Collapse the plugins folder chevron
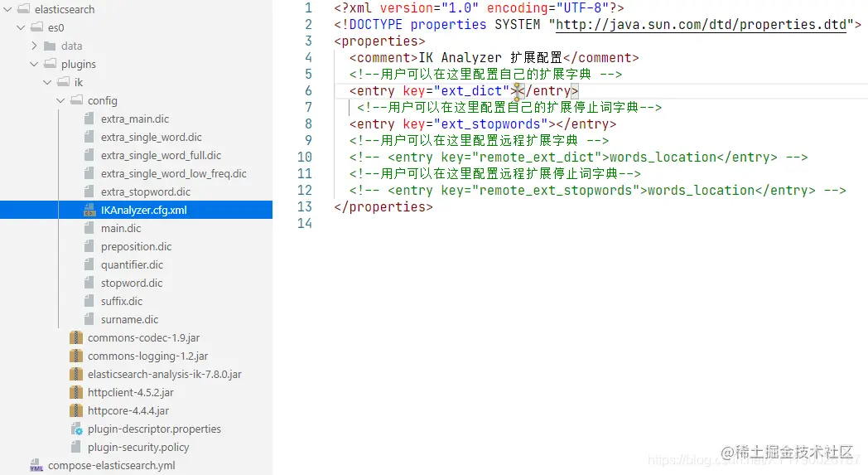 (x=34, y=65)
